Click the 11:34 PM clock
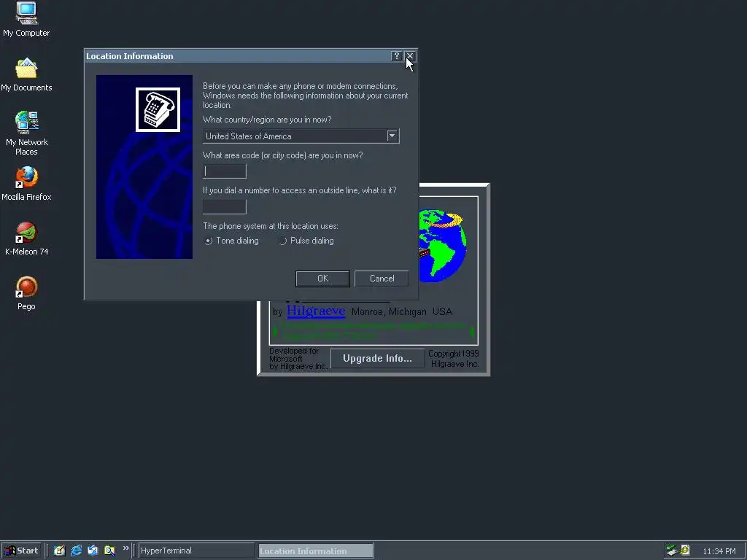 pyautogui.click(x=719, y=551)
